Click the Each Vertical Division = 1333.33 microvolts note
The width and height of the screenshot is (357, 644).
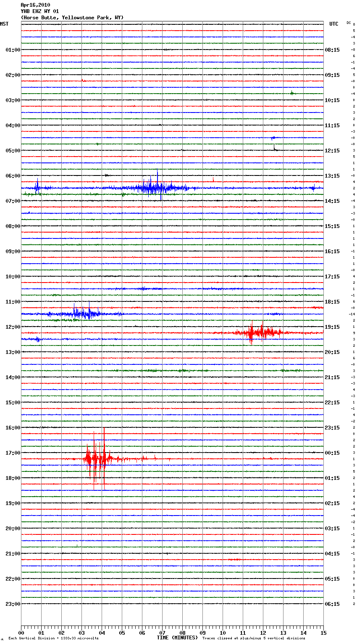[x=53, y=639]
